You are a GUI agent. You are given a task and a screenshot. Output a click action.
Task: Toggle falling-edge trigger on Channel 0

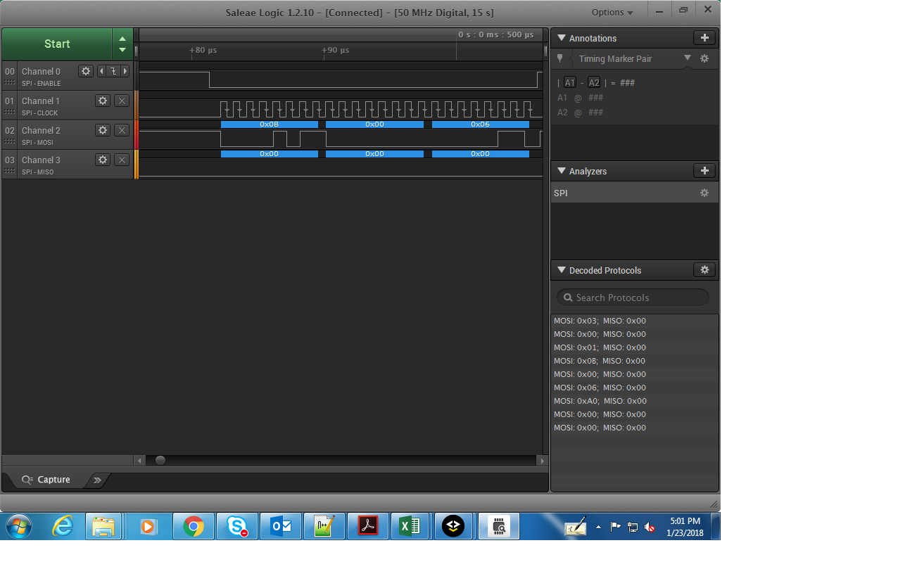[113, 71]
